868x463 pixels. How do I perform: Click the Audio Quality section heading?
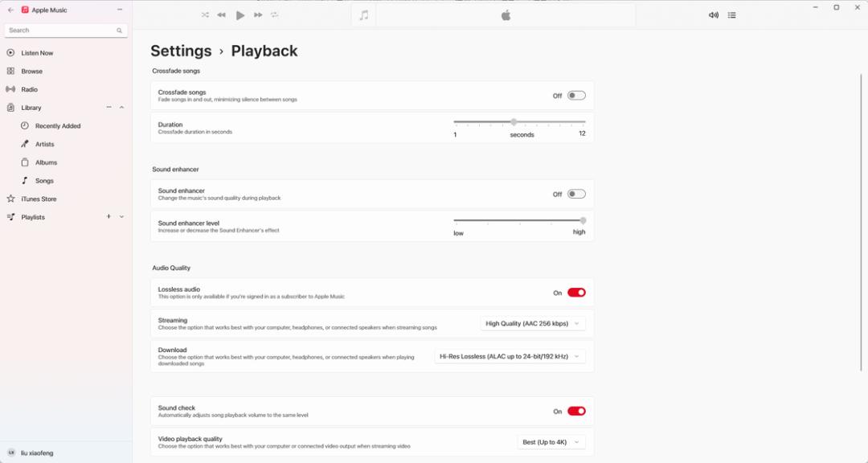pos(171,268)
